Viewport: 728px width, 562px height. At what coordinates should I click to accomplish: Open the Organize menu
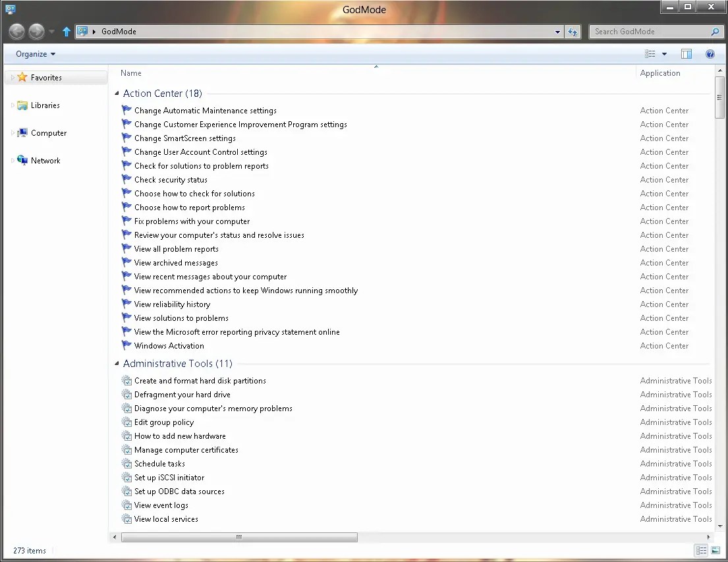tap(36, 54)
